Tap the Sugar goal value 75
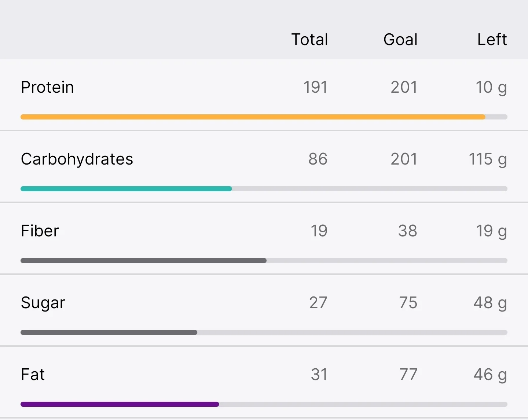The width and height of the screenshot is (528, 420). tap(408, 303)
